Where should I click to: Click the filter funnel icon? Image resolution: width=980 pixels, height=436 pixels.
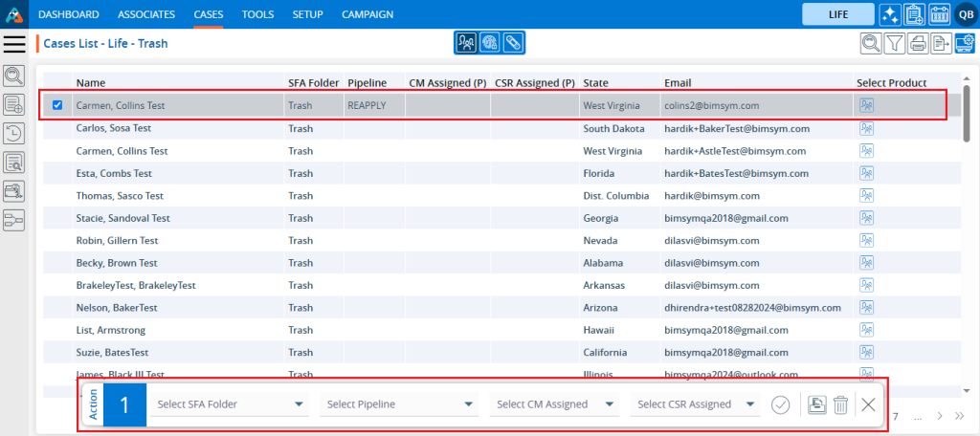(894, 42)
